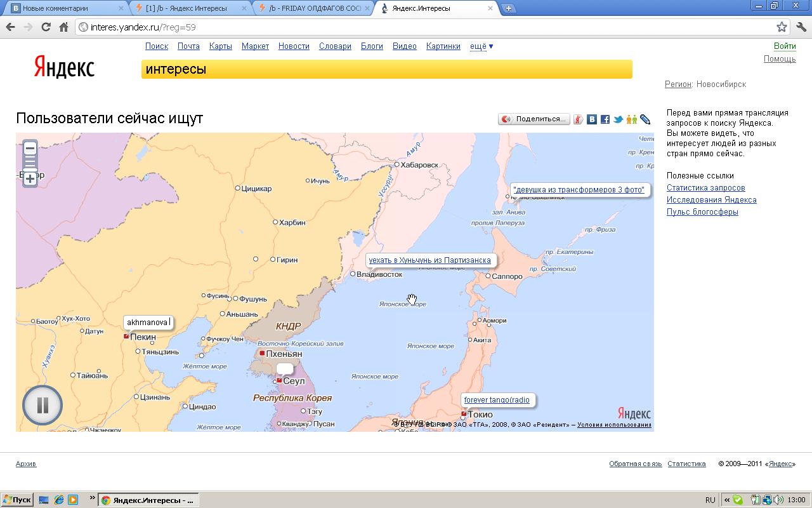Expand hidden system tray icons
Viewport: 812px width, 508px height.
(x=727, y=500)
